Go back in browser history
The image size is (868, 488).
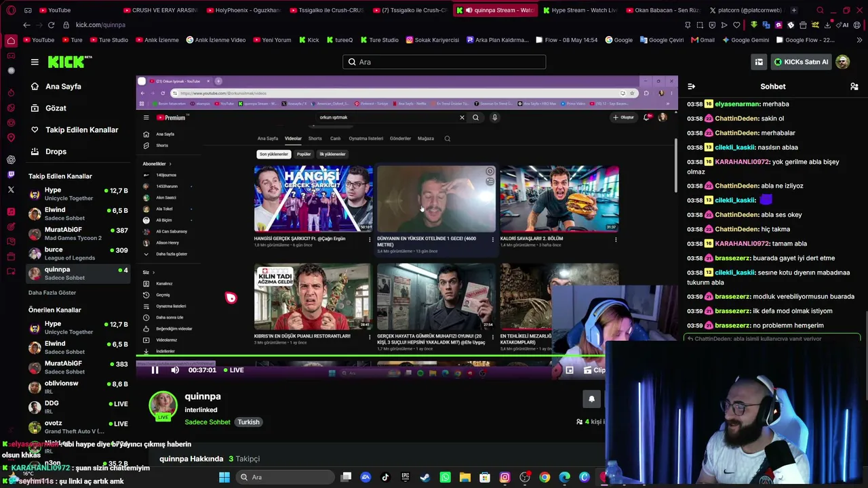(x=26, y=25)
